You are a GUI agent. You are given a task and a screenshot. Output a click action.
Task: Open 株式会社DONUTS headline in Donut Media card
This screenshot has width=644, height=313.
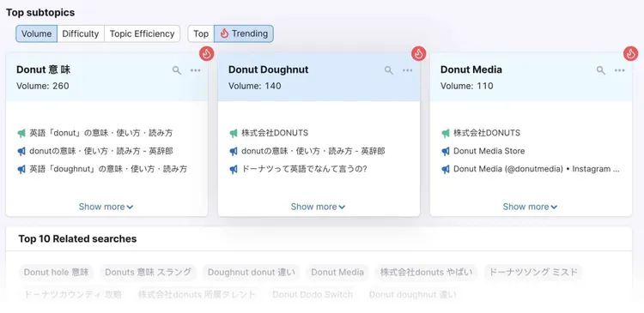tap(487, 133)
